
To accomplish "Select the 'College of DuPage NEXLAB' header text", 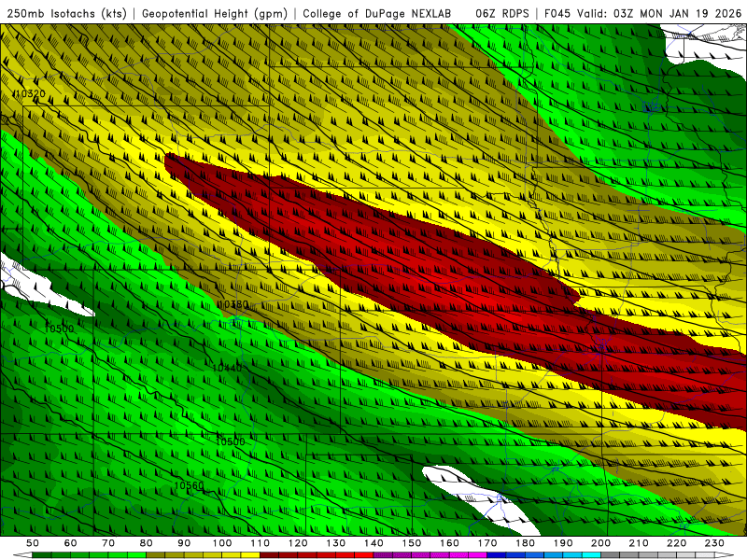I will coord(377,13).
